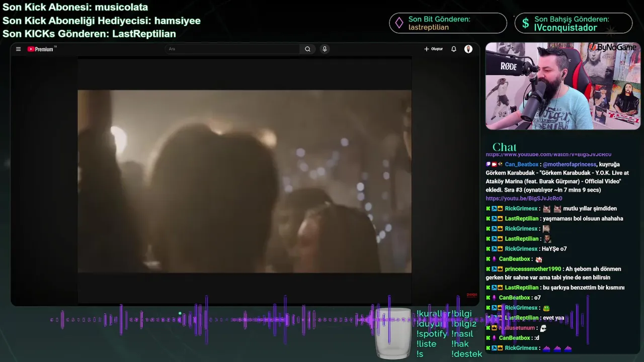Click the ByNoGame logo on webcam
The width and height of the screenshot is (644, 362).
point(612,47)
